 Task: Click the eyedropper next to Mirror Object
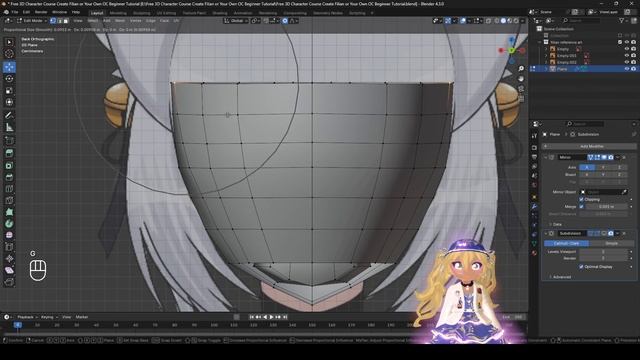624,192
